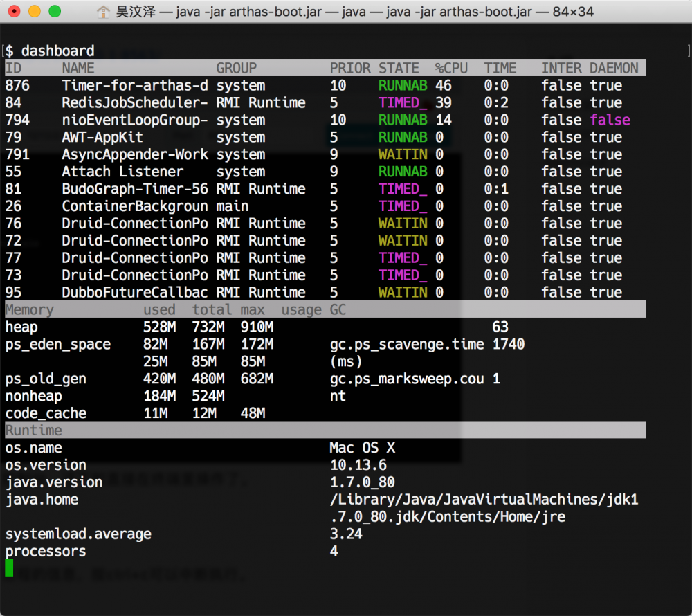Click the 'ps_eden_space' row label
The image size is (692, 616).
[58, 344]
